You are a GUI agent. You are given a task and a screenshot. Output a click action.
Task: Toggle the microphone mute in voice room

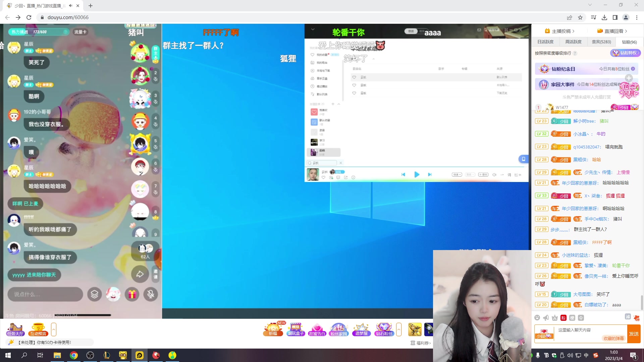point(151,294)
